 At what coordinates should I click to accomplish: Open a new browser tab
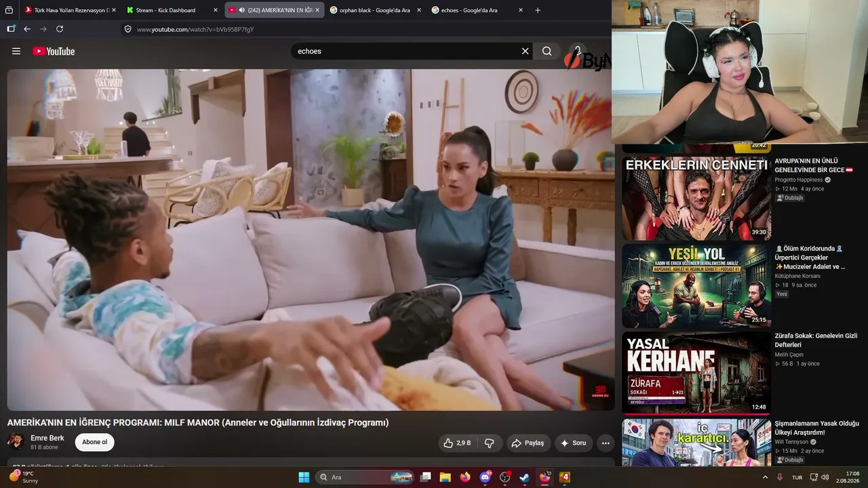538,10
